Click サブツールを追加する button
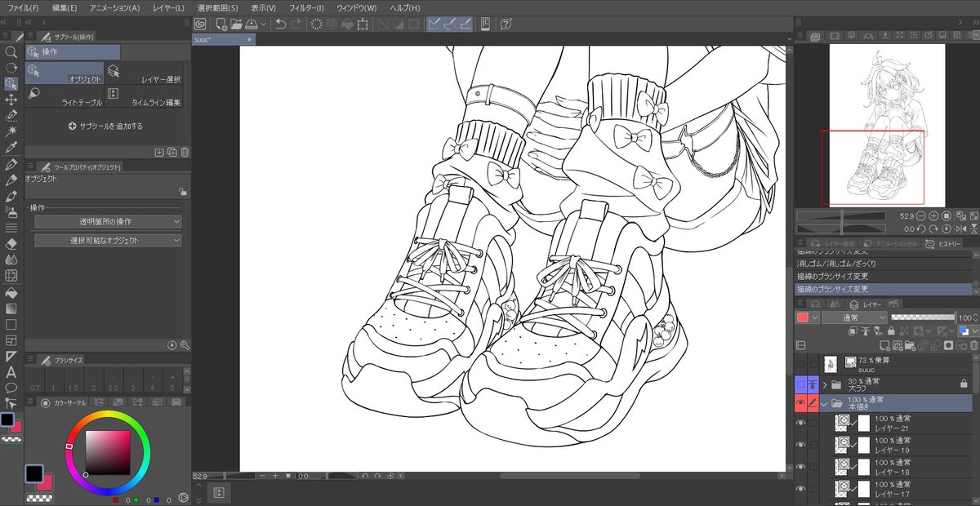The image size is (980, 506). [105, 126]
